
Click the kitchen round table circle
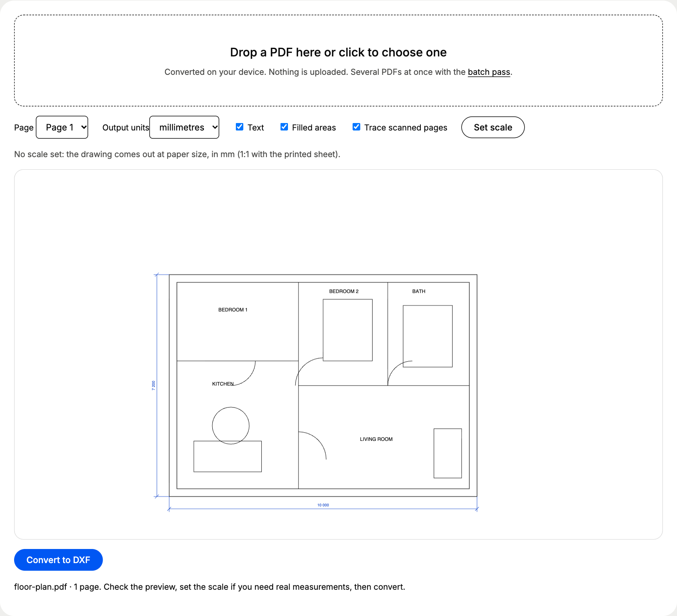pos(231,426)
